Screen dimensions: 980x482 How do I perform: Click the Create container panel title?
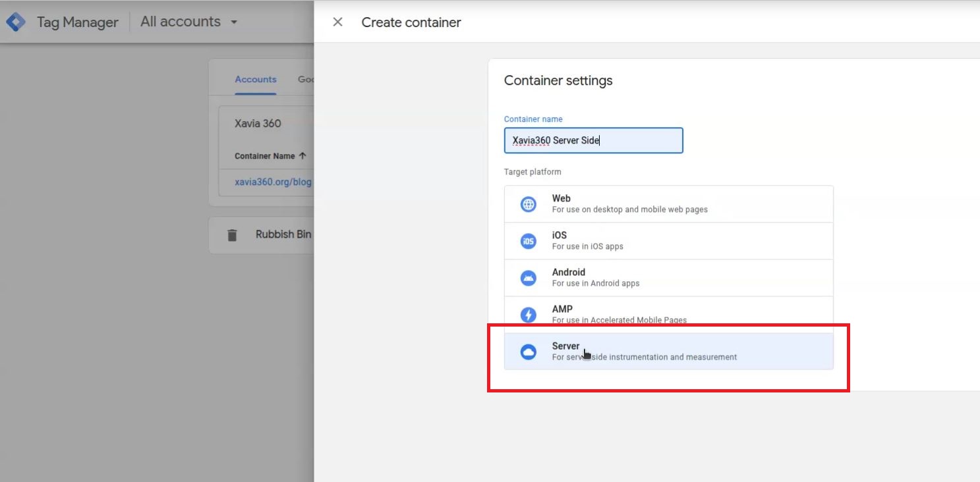pyautogui.click(x=411, y=22)
